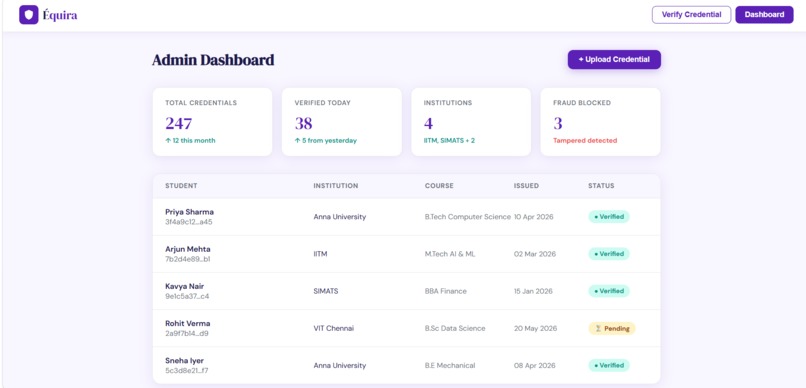Open the Verify Credential page
This screenshot has height=388, width=806.
[691, 14]
